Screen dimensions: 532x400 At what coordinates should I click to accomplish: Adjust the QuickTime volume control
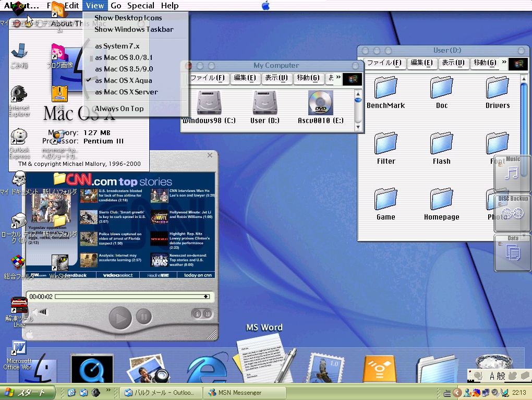[x=40, y=312]
